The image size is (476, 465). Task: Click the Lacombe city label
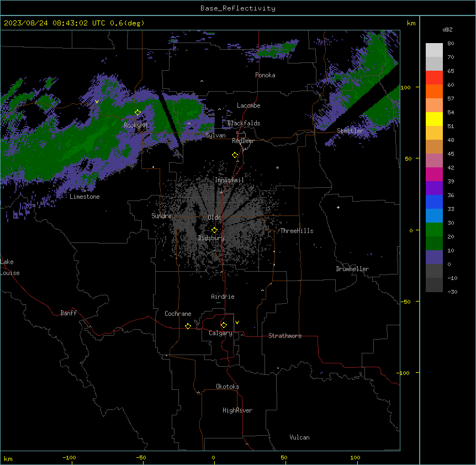pos(248,105)
